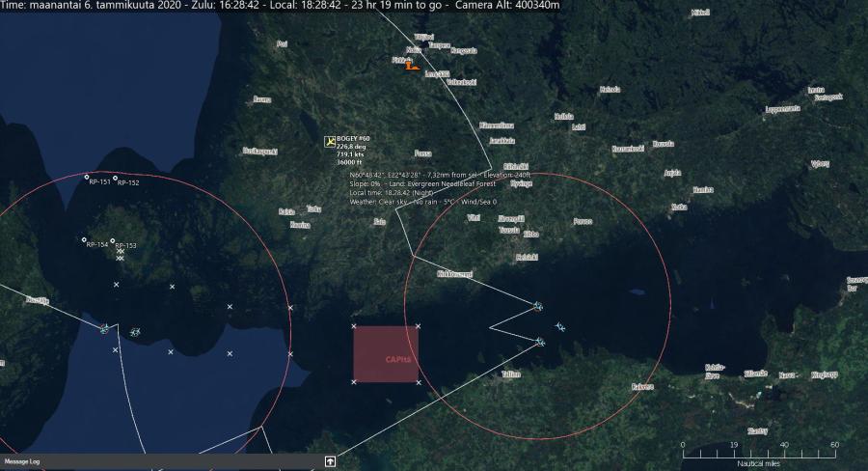The width and height of the screenshot is (868, 471).
Task: Select the northernmost aircraft in eastern group
Action: [x=538, y=307]
